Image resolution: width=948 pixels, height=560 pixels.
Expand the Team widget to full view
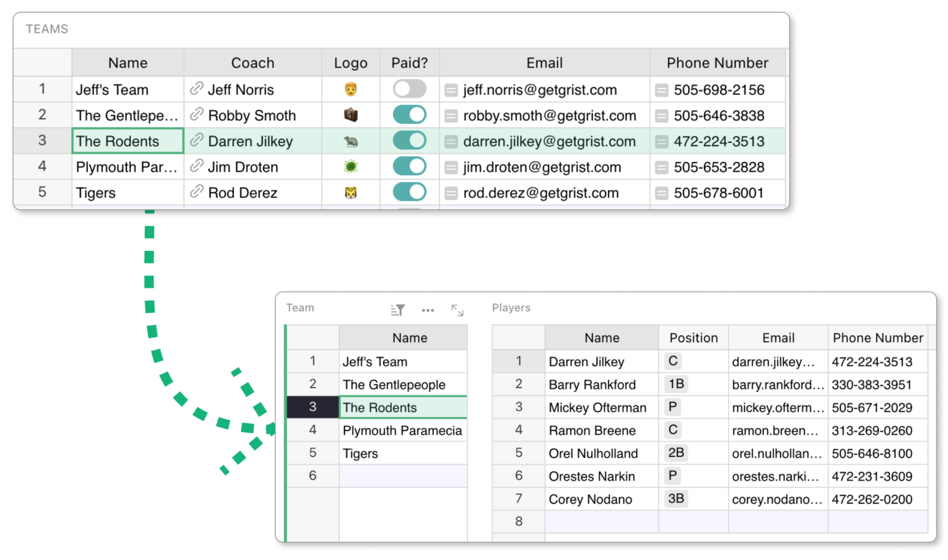pos(458,310)
